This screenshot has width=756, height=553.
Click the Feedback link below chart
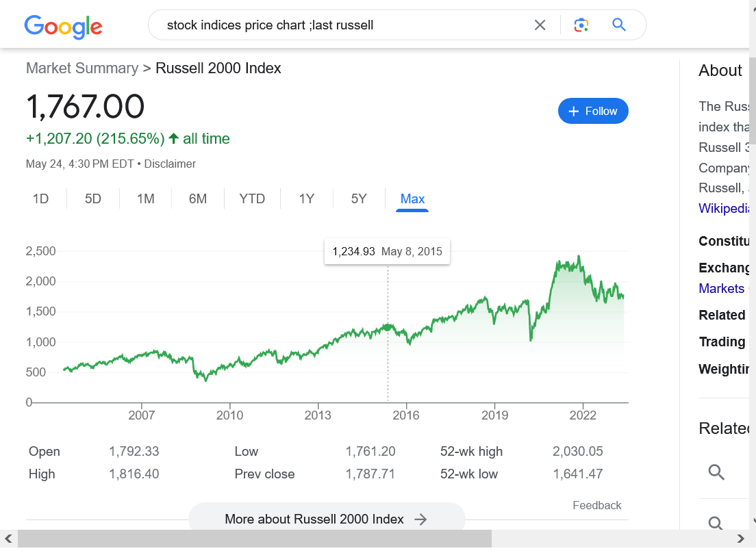596,505
